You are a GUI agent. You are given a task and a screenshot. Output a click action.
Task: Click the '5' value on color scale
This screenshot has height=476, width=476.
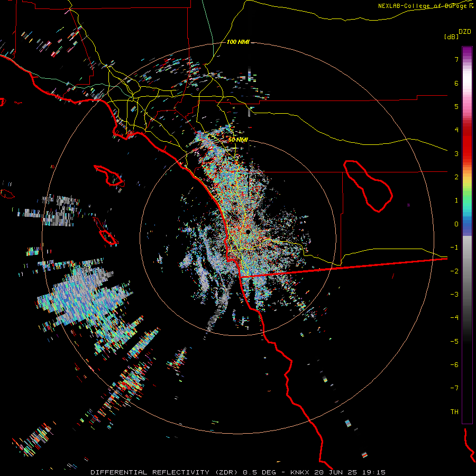(456, 106)
